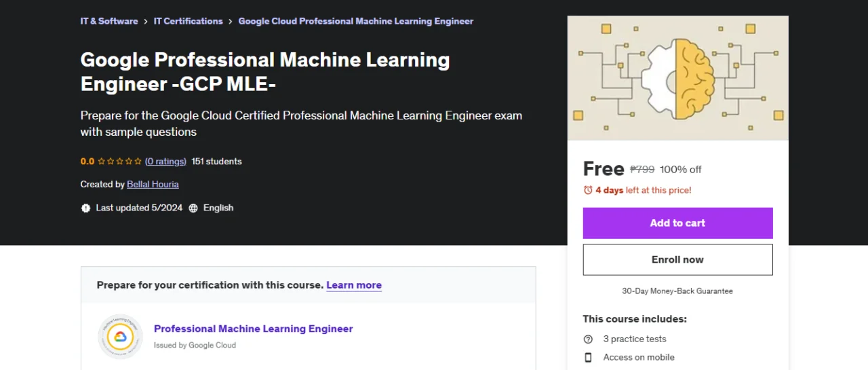The image size is (868, 370).
Task: Open the Professional Machine Learning Engineer certification link
Action: point(254,329)
